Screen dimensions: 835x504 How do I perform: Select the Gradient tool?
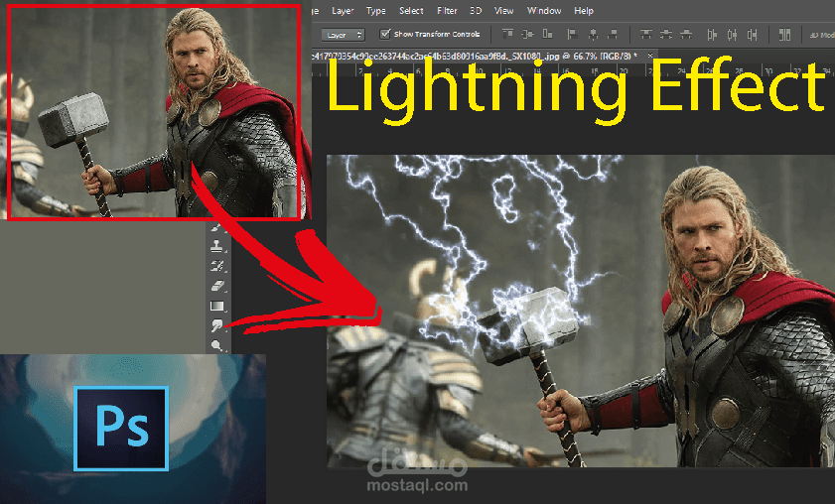tap(217, 306)
